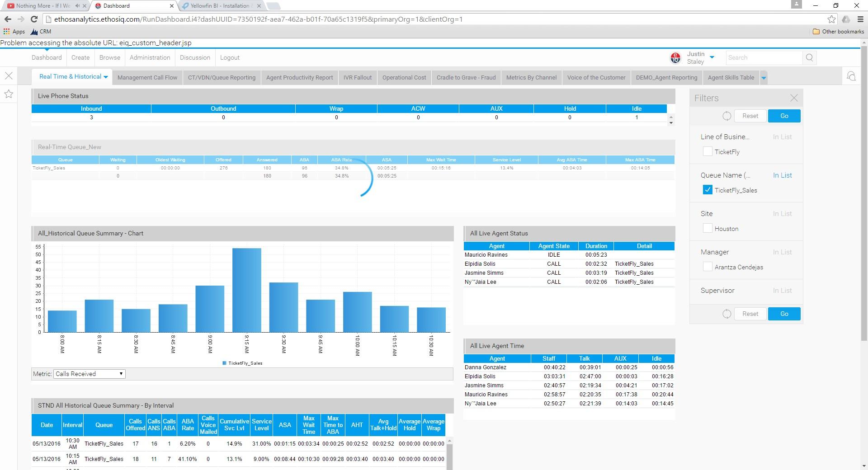The width and height of the screenshot is (868, 470).
Task: Close the Yellowfin BI tab
Action: (x=259, y=6)
